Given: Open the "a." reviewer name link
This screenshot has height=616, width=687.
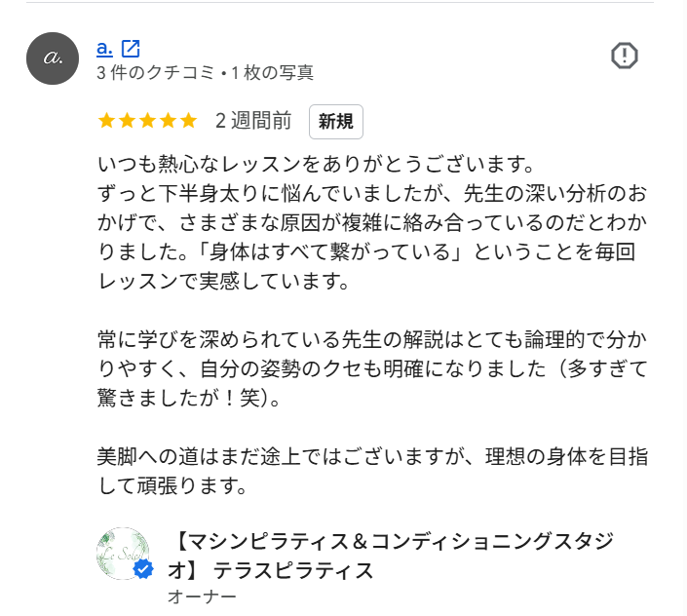Looking at the screenshot, I should (104, 48).
